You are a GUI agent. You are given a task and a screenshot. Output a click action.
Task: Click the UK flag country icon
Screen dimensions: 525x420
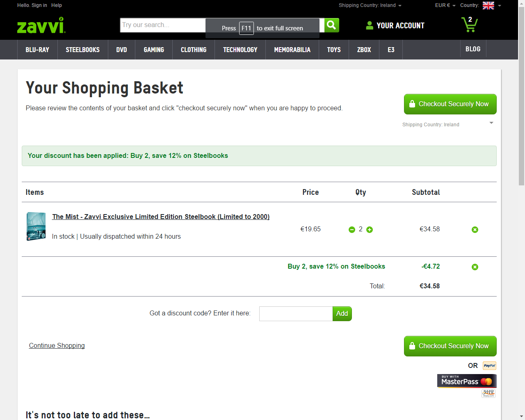coord(488,5)
